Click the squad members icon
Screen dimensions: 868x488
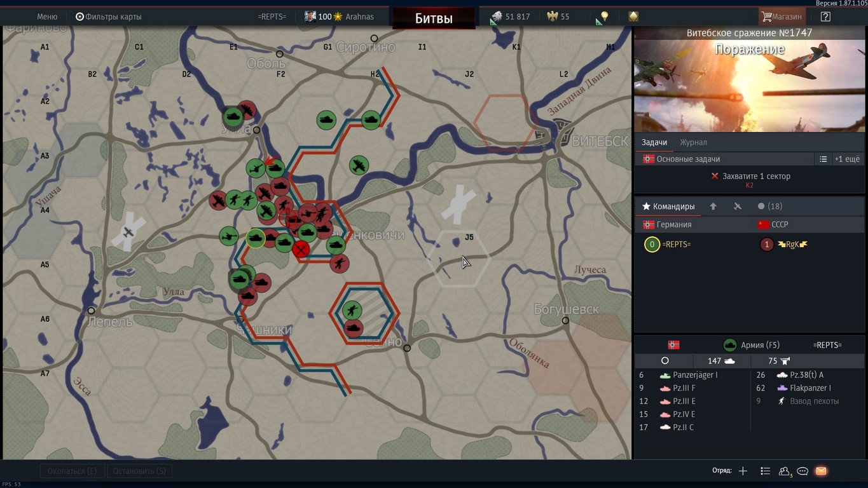pyautogui.click(x=784, y=471)
